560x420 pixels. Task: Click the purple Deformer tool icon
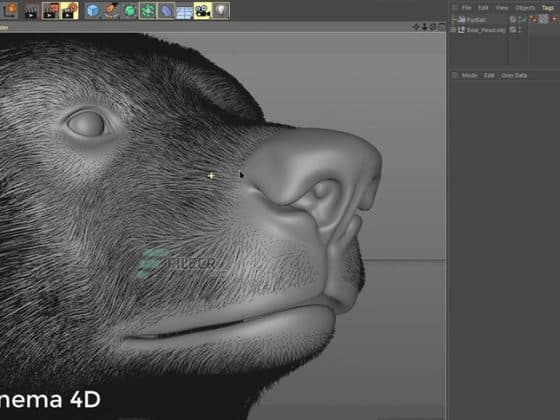[166, 11]
